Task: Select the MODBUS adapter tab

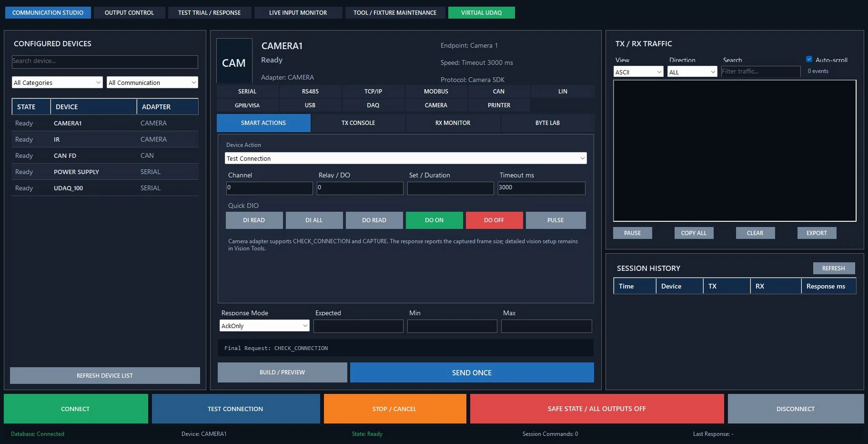Action: 436,91
